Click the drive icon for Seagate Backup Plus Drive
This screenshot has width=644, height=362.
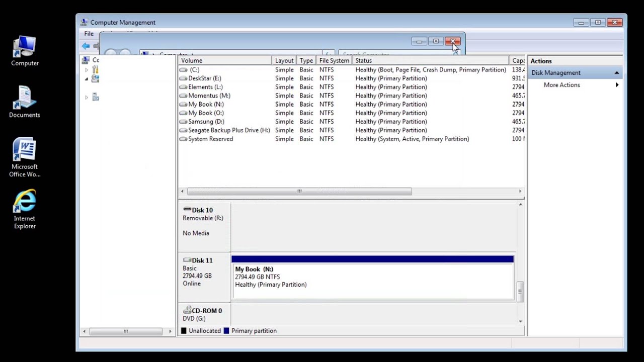click(x=183, y=130)
